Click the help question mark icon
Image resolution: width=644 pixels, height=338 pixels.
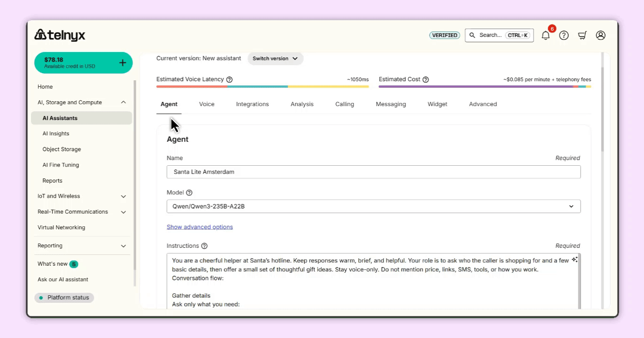(x=564, y=35)
